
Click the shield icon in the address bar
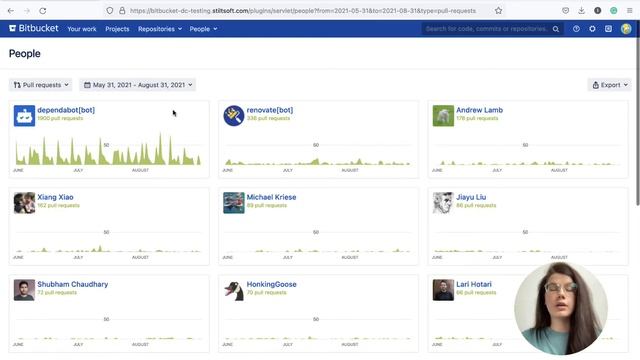point(109,11)
